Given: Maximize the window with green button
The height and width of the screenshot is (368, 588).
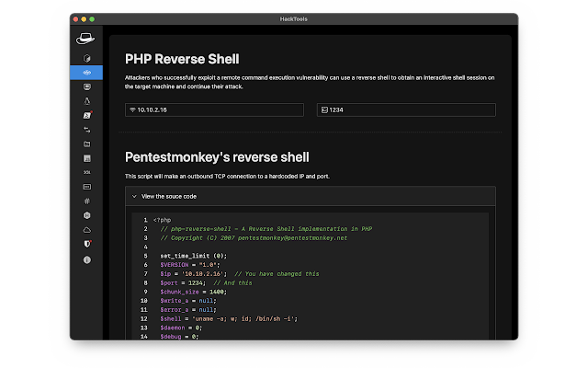Looking at the screenshot, I should point(92,18).
